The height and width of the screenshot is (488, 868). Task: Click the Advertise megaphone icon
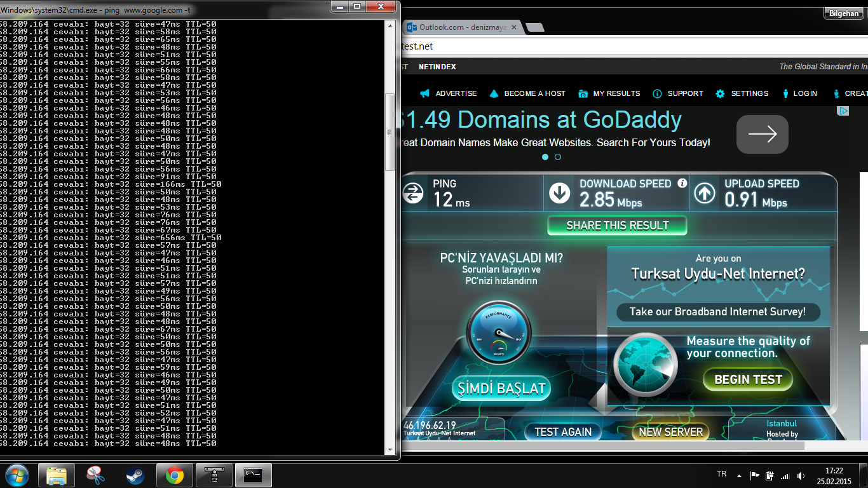click(x=424, y=93)
